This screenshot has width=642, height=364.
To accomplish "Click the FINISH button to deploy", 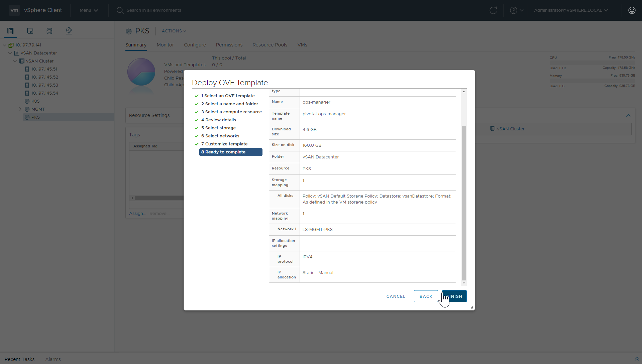I will point(454,296).
